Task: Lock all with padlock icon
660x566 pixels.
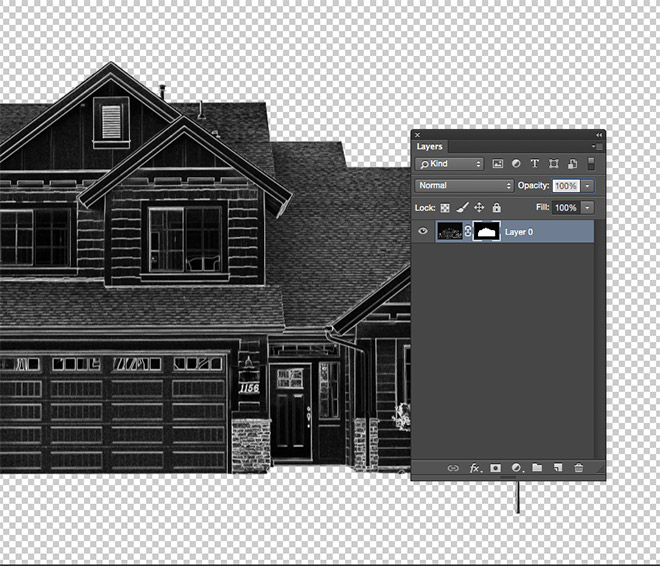Action: (x=497, y=207)
